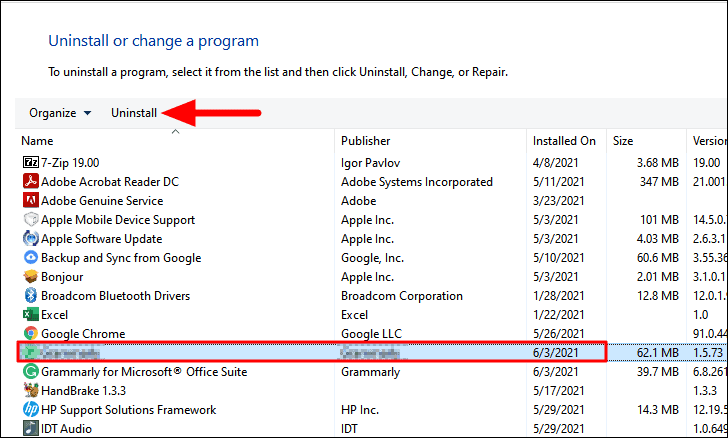The height and width of the screenshot is (438, 728).
Task: Select Grammarly for Microsoft Office Suite
Action: 144,372
